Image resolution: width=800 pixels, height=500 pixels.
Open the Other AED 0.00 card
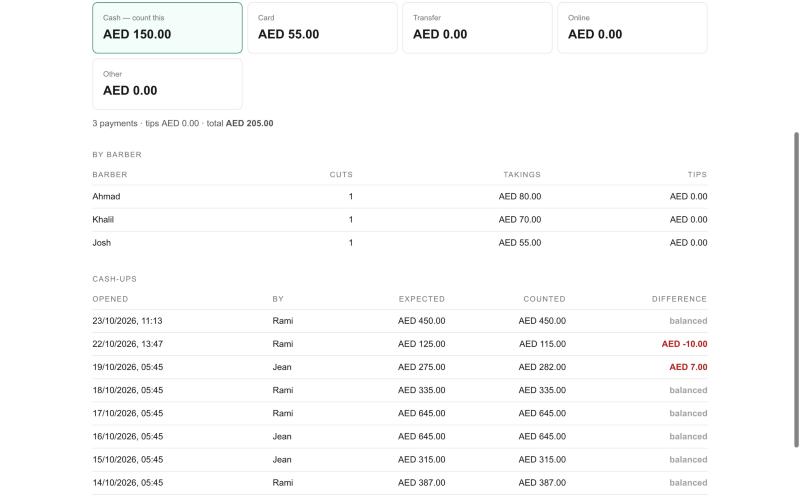pos(167,84)
